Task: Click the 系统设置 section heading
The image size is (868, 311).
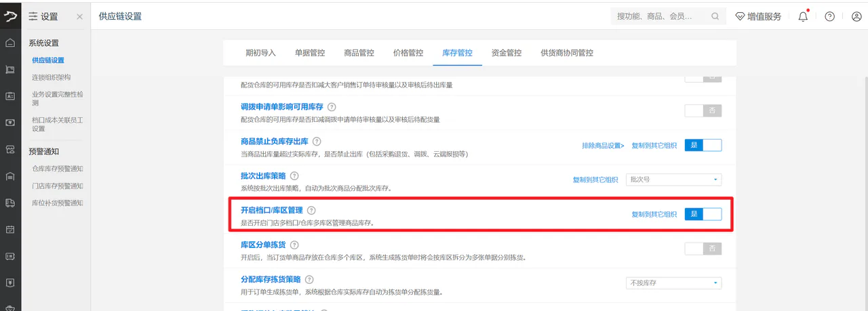Action: point(43,43)
